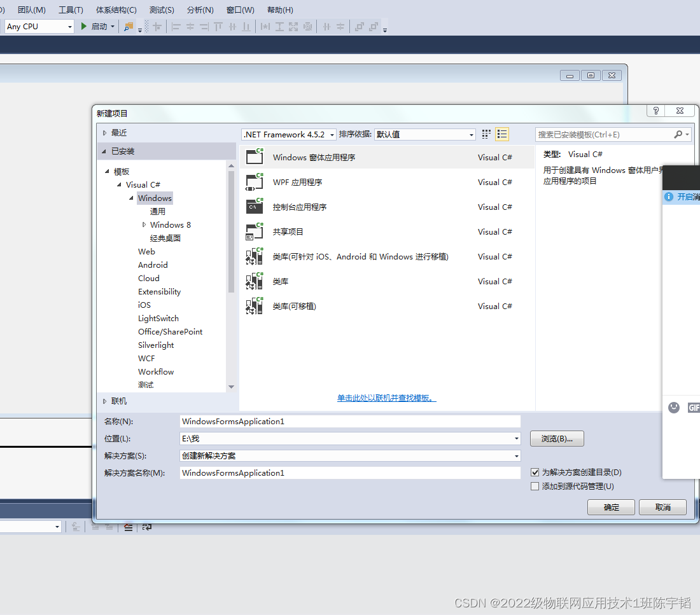This screenshot has width=700, height=615.
Task: Open the 团队(M) menu
Action: coord(31,10)
